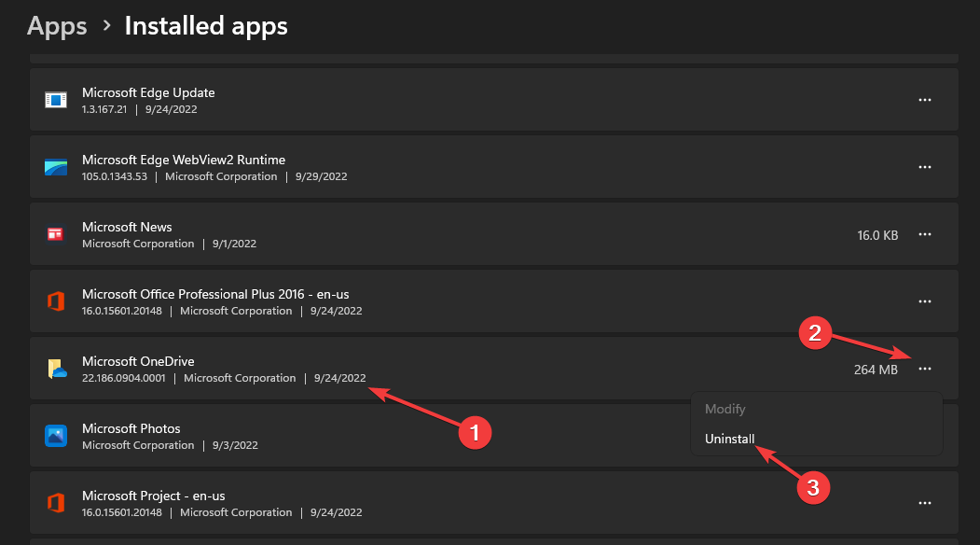Screen dimensions: 980x545
Task: Click the Installed apps page heading
Action: [206, 26]
